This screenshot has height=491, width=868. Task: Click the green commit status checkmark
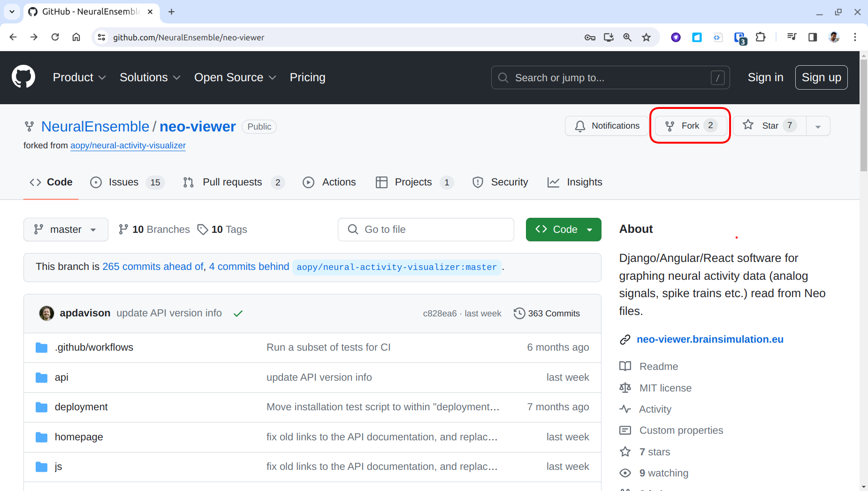(x=238, y=314)
